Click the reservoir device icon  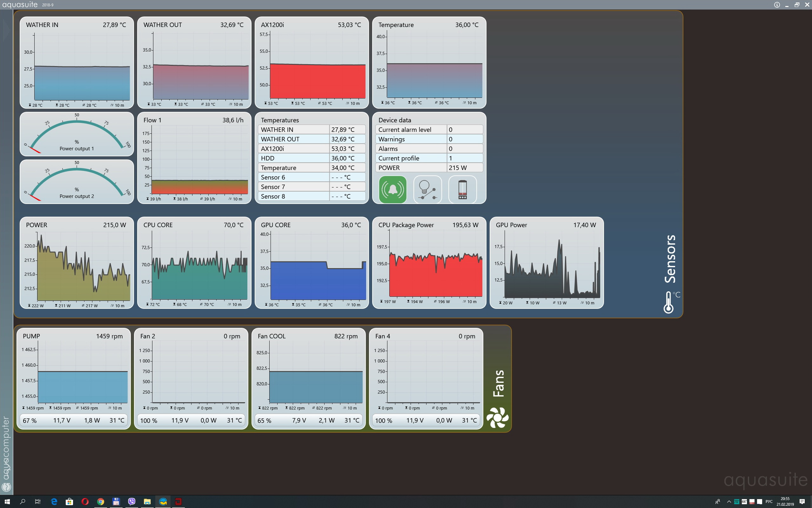[x=462, y=189]
